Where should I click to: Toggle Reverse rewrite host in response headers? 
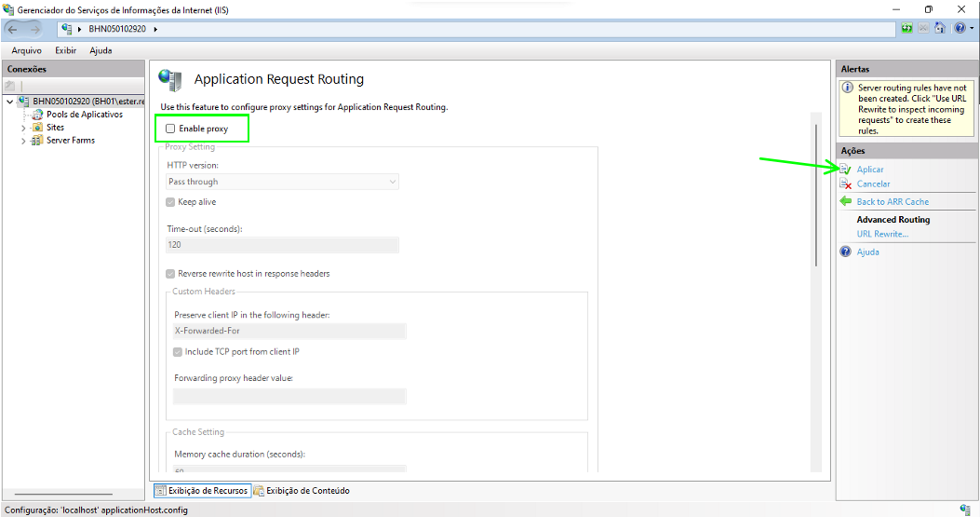pyautogui.click(x=170, y=274)
